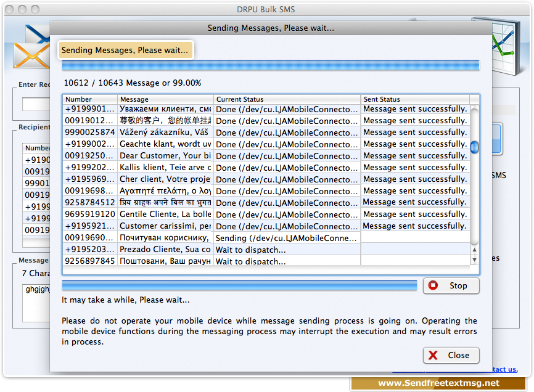Image resolution: width=534 pixels, height=392 pixels.
Task: Click the message 'Cher client, Votre proje'
Action: tap(165, 179)
